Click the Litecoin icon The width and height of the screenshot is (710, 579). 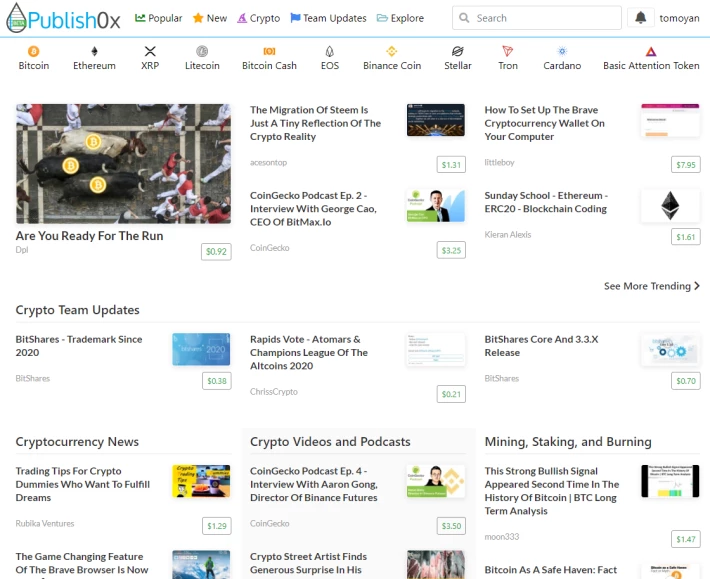tap(202, 51)
